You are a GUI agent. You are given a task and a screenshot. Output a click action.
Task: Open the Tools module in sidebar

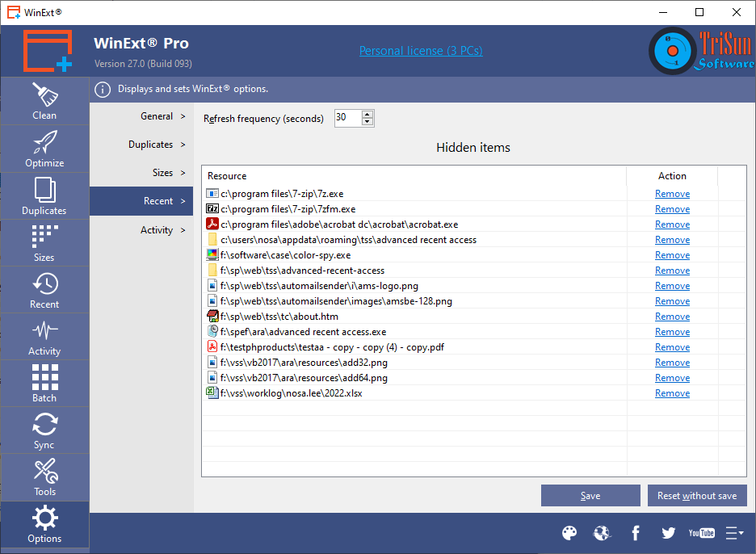point(44,477)
